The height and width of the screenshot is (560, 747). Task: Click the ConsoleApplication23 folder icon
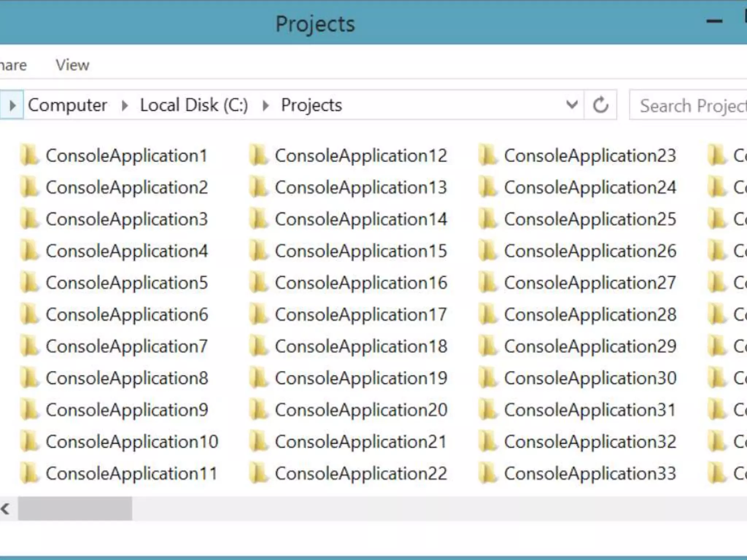tap(487, 155)
